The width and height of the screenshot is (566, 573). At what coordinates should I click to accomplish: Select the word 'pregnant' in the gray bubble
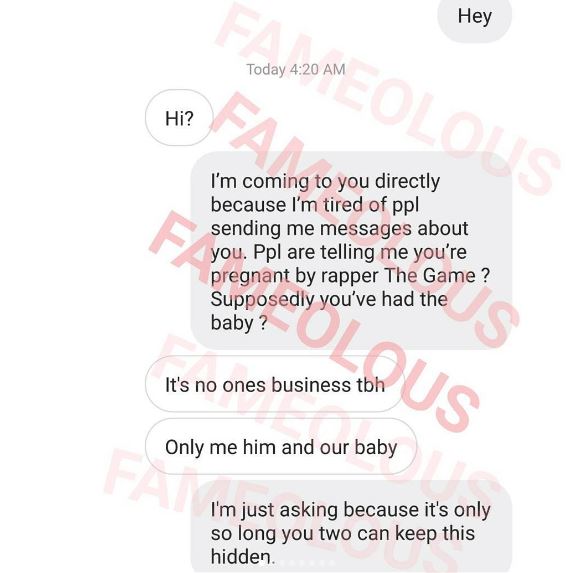tap(250, 277)
